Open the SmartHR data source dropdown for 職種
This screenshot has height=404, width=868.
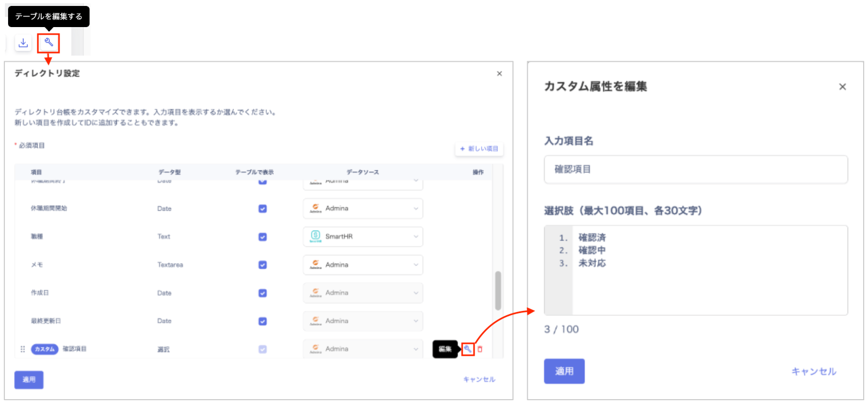[363, 237]
